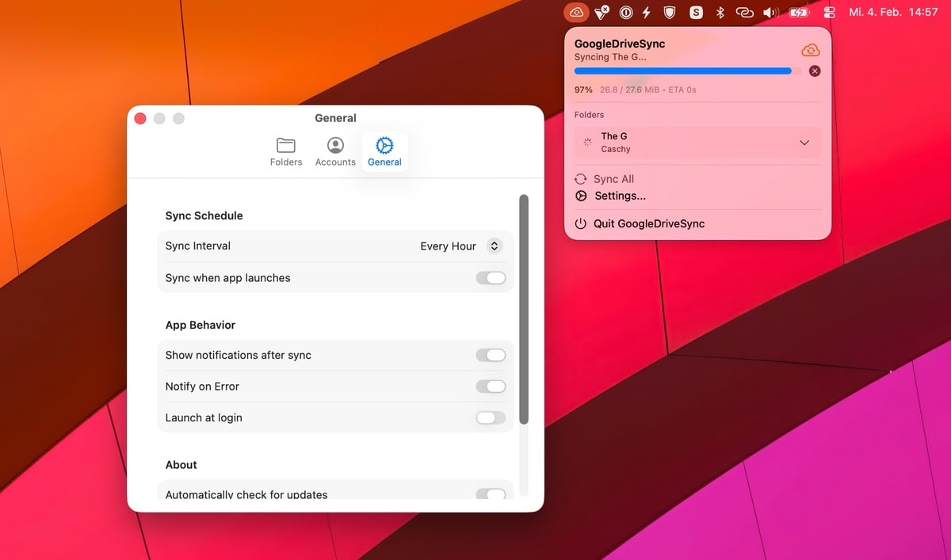The width and height of the screenshot is (951, 560).
Task: Click the 26.8 / 27.6 MiB · ETA 0s text
Action: tap(648, 90)
